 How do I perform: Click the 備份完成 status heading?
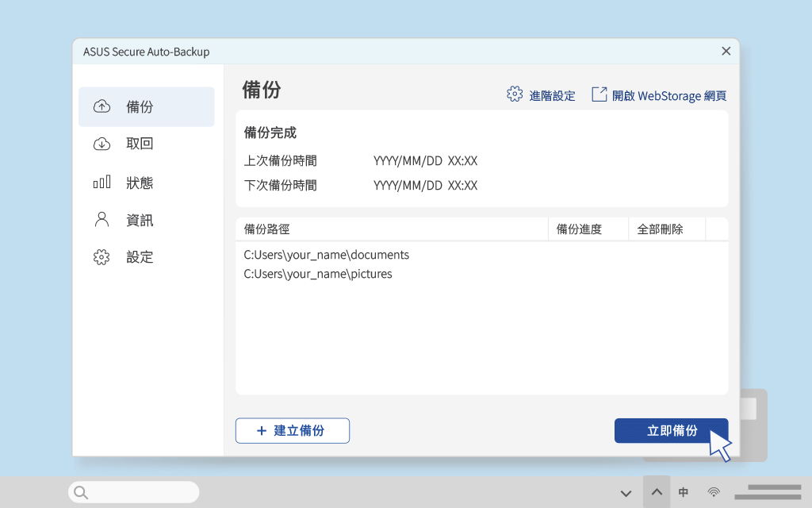(x=270, y=133)
